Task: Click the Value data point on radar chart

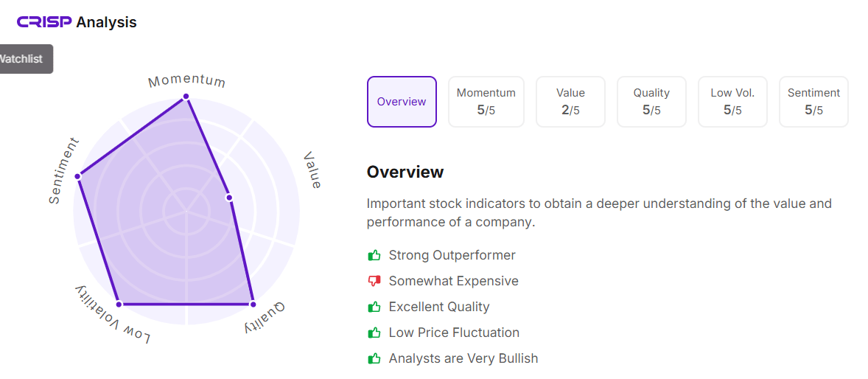Action: tap(229, 198)
